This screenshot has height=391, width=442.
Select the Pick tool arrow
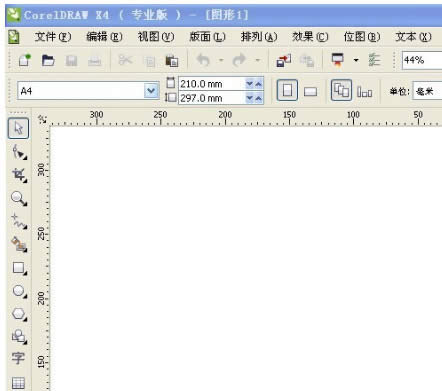(18, 128)
